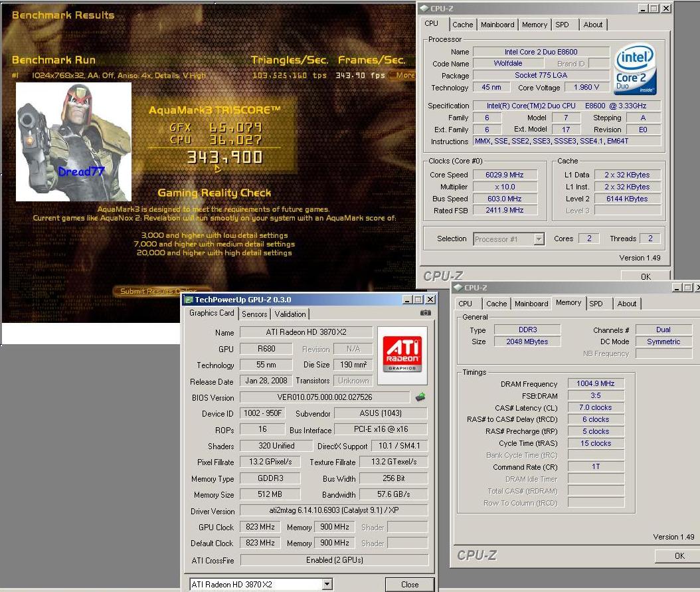This screenshot has height=592, width=700.
Task: Open the Processor #1 selection dropdown
Action: point(539,239)
